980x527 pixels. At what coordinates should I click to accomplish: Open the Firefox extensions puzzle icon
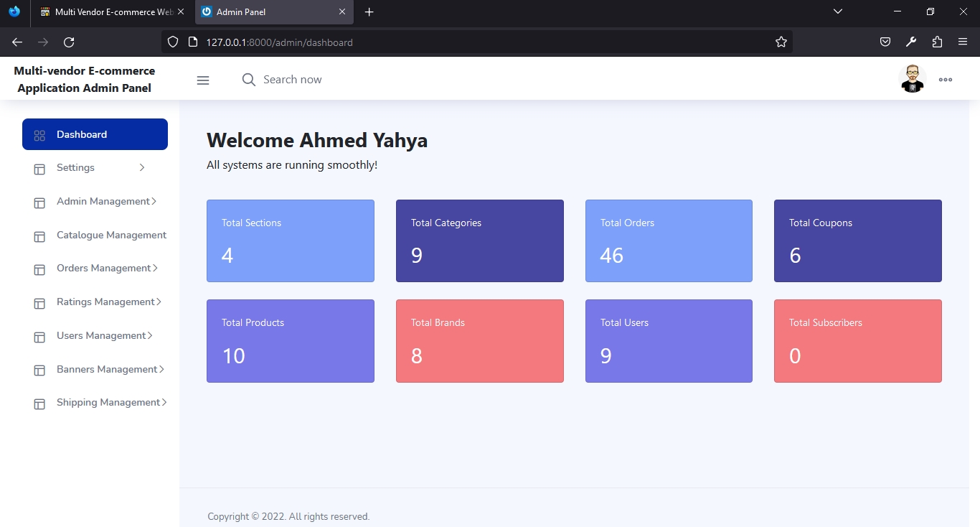[937, 42]
